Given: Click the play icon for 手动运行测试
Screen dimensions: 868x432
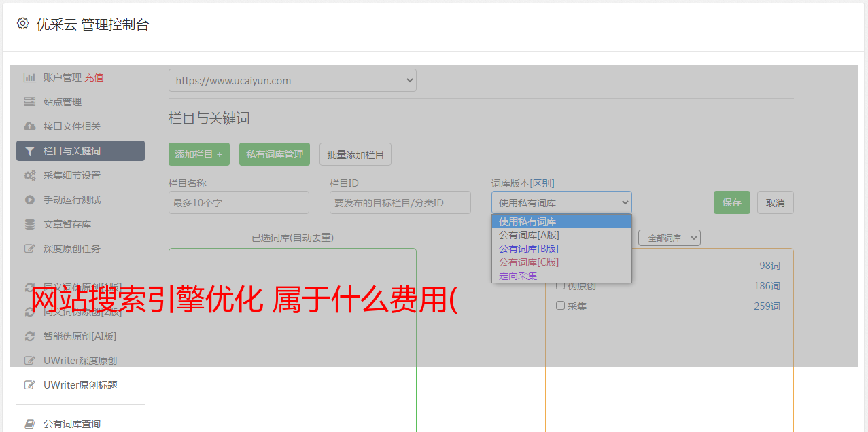Looking at the screenshot, I should pyautogui.click(x=29, y=200).
